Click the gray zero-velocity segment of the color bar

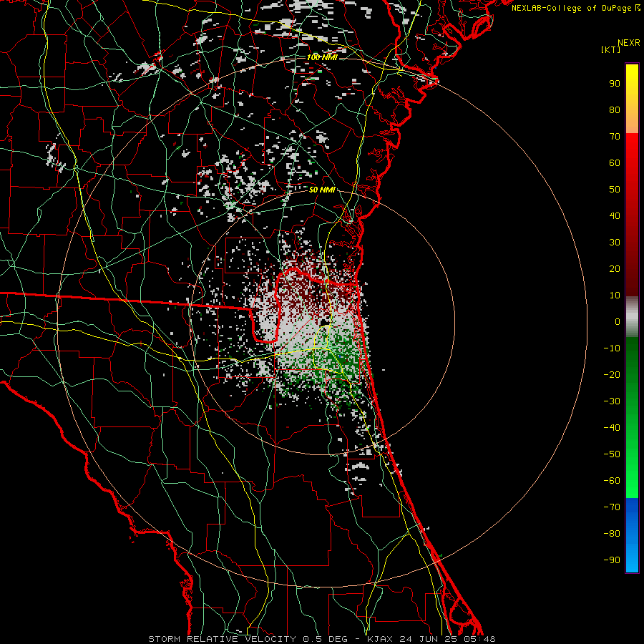coord(632,317)
